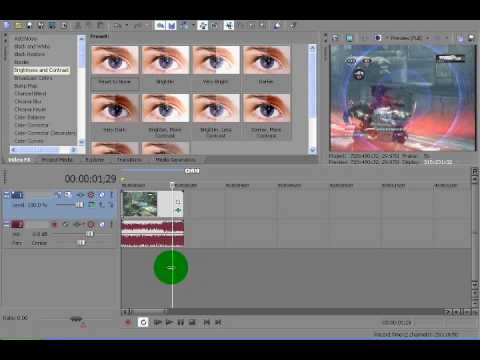The width and height of the screenshot is (480, 360).
Task: Open the What's This help tool
Action: click(292, 26)
